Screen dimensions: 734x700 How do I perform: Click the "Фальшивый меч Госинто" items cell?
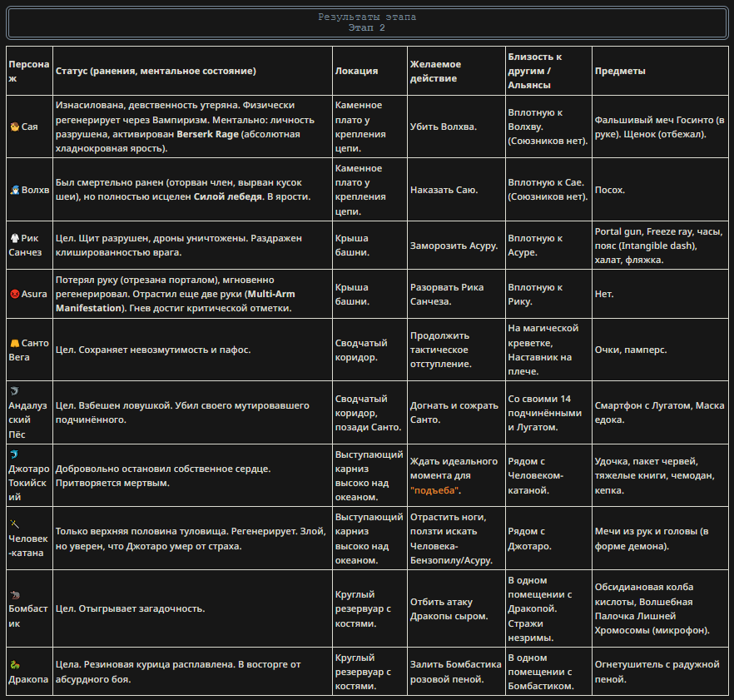(x=659, y=127)
